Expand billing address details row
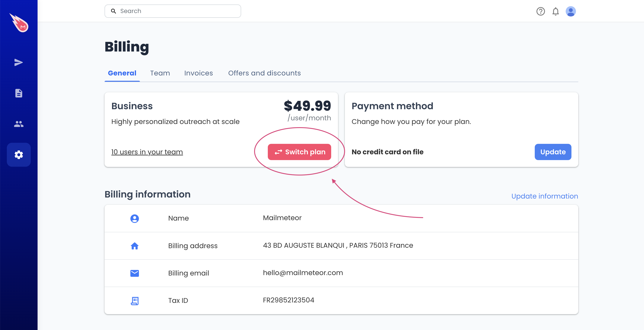The height and width of the screenshot is (330, 644). pos(341,245)
